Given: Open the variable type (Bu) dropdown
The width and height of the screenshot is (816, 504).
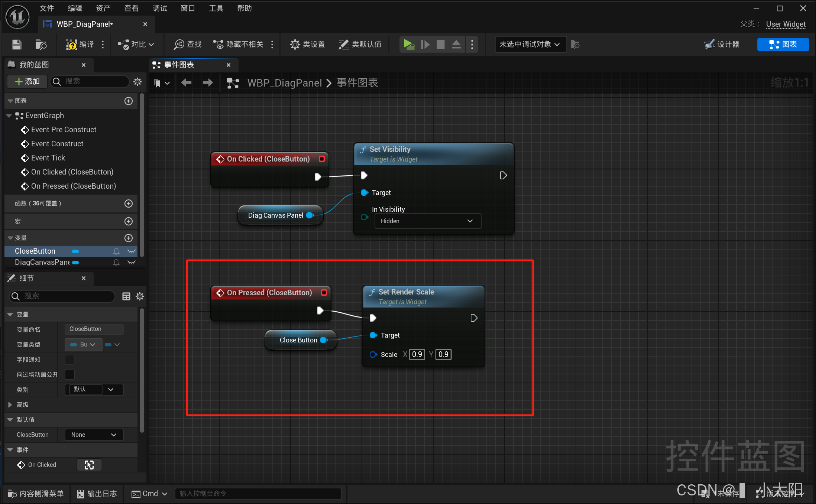Looking at the screenshot, I should (83, 345).
